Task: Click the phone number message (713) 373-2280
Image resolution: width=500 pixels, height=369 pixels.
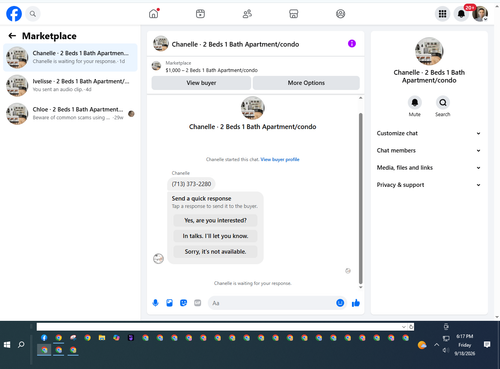Action: [x=191, y=184]
